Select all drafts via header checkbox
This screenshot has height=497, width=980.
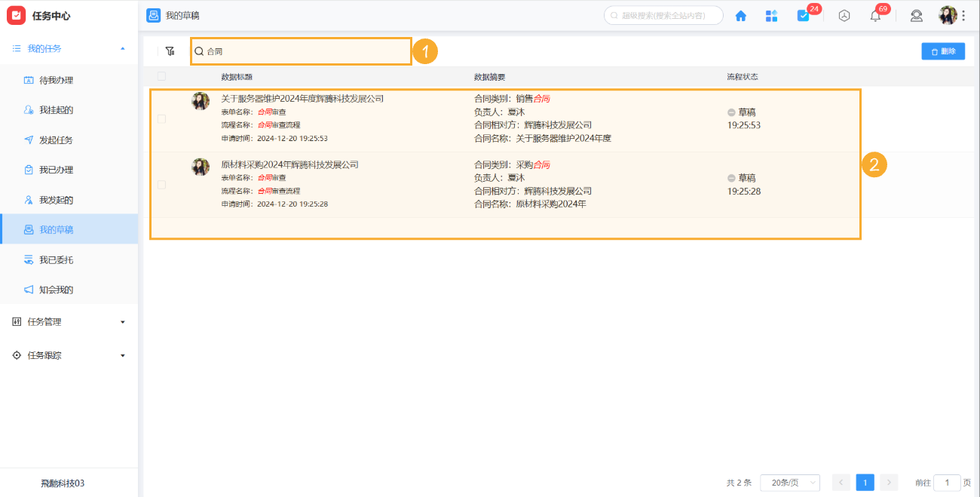tap(161, 75)
